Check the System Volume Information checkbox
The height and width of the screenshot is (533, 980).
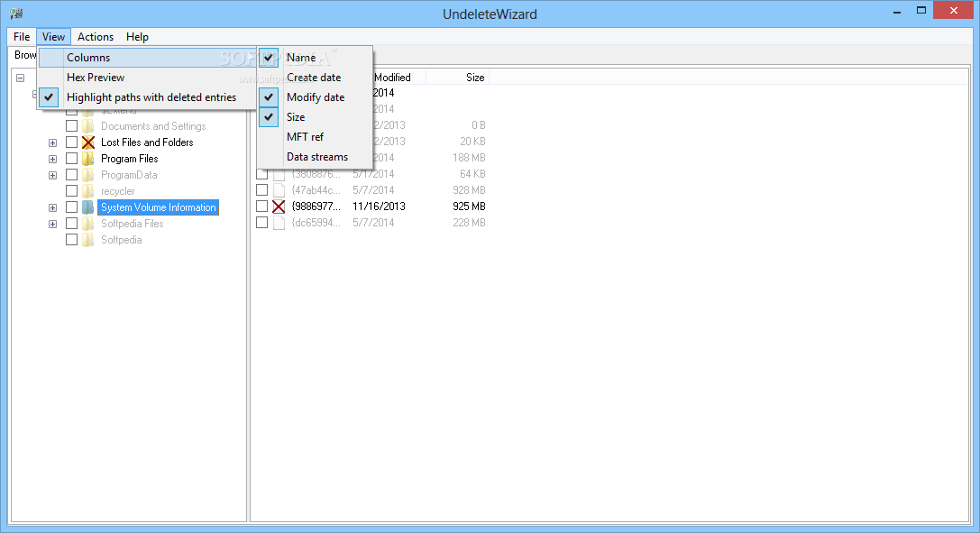71,207
